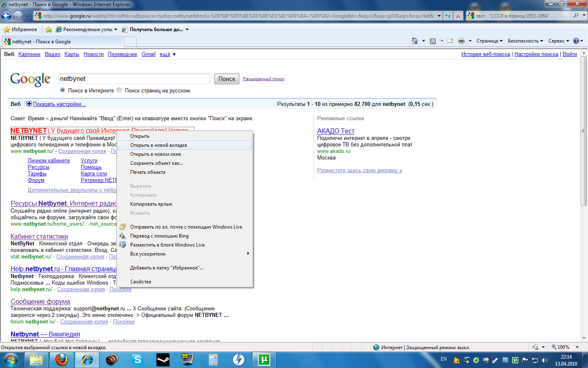Open the 'Расширенный поиск' link
588x368 pixels.
click(x=263, y=79)
